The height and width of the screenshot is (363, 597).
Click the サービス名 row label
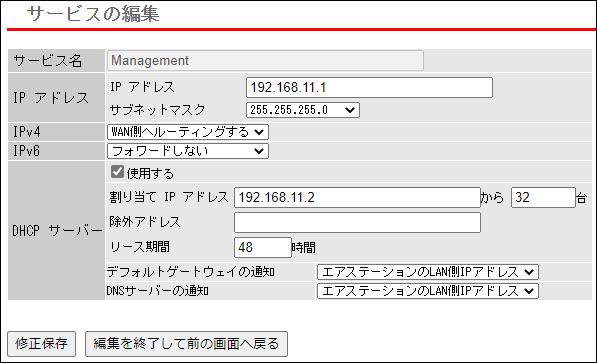tap(48, 61)
